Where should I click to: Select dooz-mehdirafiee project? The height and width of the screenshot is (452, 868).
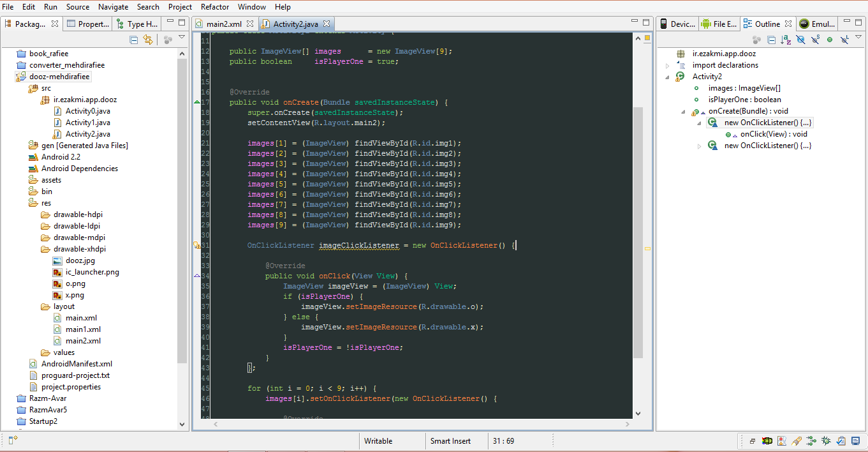click(x=59, y=77)
